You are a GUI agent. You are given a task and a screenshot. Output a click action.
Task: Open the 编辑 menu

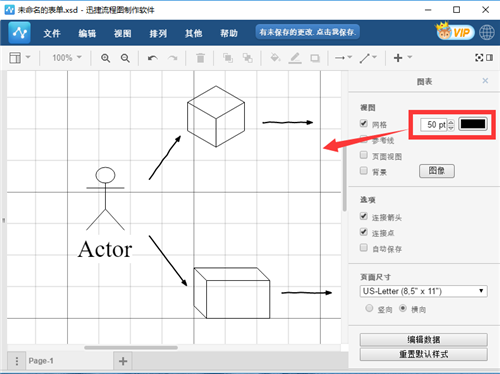coord(87,33)
